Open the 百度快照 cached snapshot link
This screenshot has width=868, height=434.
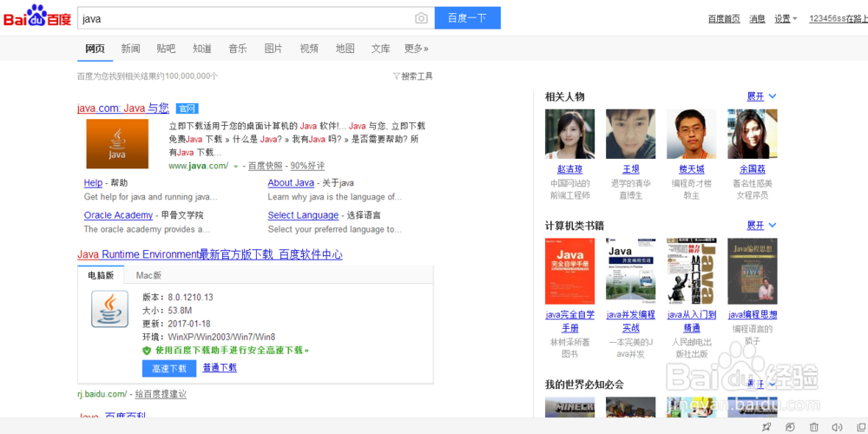coord(265,166)
